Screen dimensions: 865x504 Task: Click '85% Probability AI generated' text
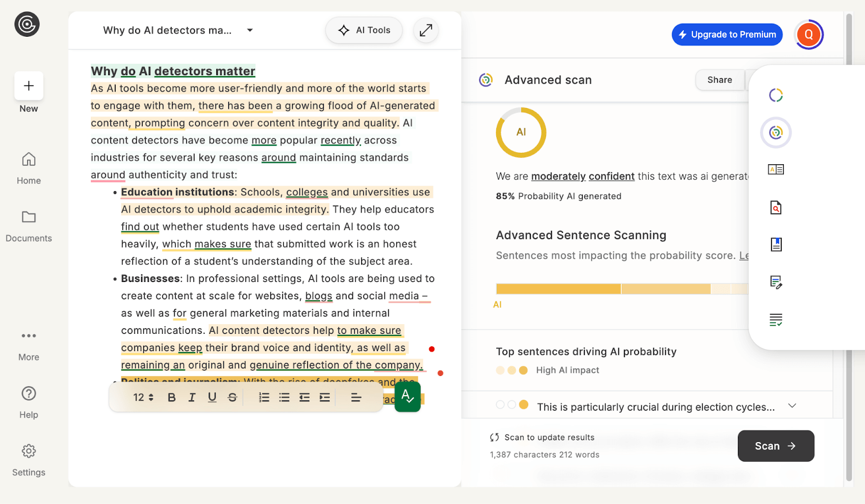click(558, 196)
